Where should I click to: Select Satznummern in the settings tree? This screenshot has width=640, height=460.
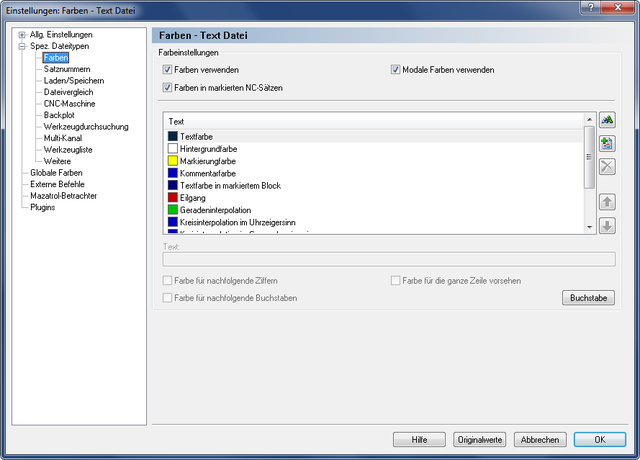click(67, 69)
